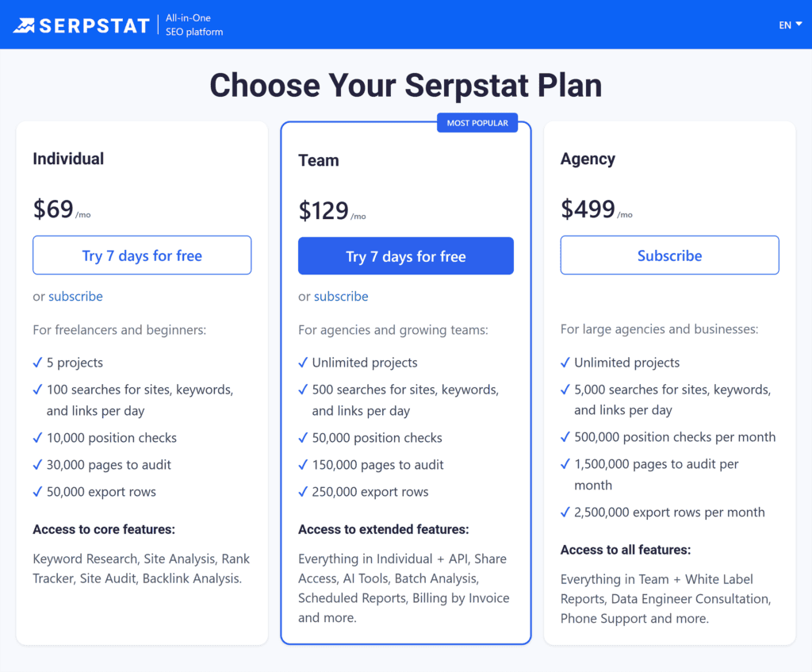
Task: Click the "subscribe" link in Team plan
Action: click(x=341, y=296)
